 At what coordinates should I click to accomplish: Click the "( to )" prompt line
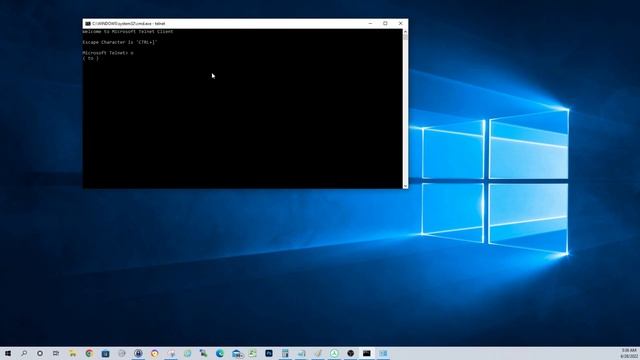91,58
